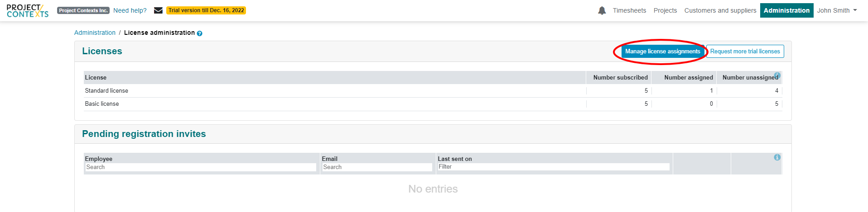Open the Timesheets menu
868x212 pixels.
(x=629, y=10)
